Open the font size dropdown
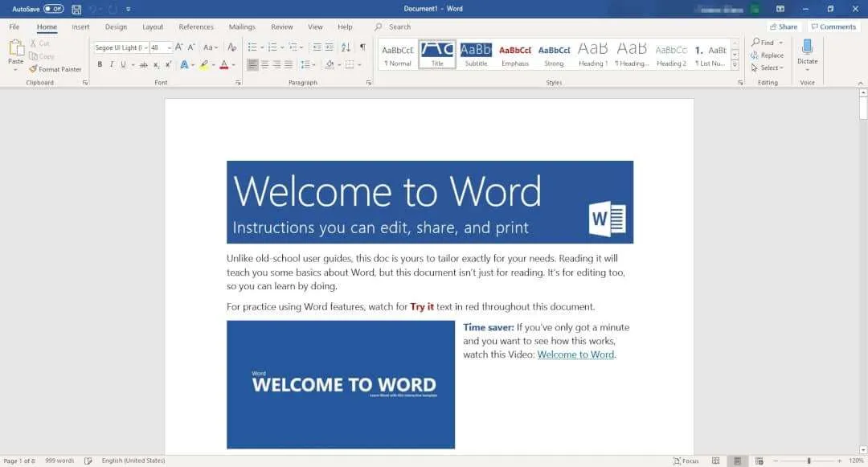Viewport: 868px width, 467px height. click(x=170, y=48)
